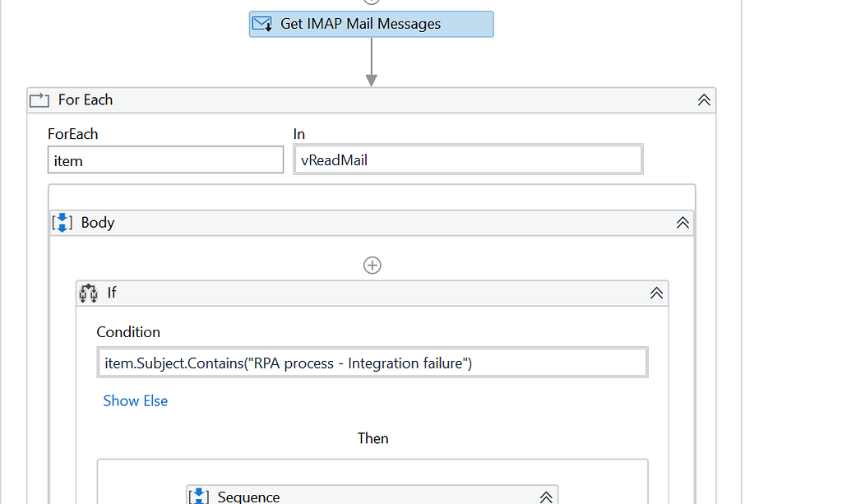Viewport: 842px width, 504px height.
Task: Add an activity with the plus icon in Body
Action: pyautogui.click(x=372, y=265)
